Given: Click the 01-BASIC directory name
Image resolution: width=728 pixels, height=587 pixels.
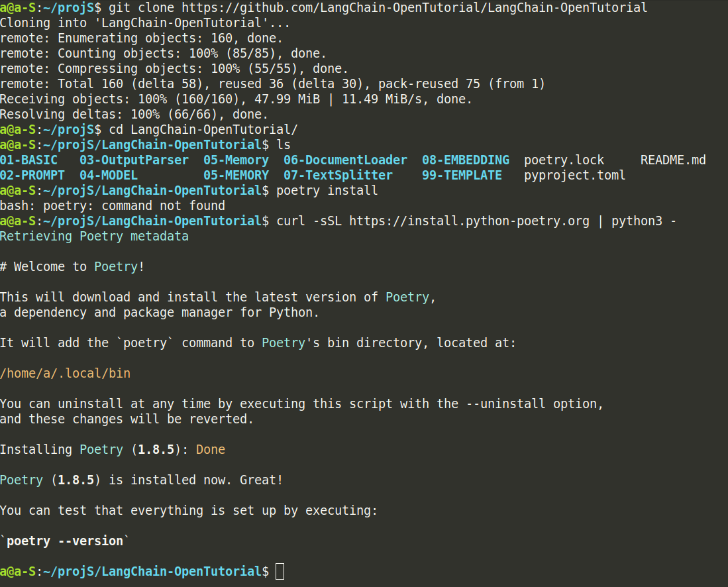Looking at the screenshot, I should (x=28, y=160).
